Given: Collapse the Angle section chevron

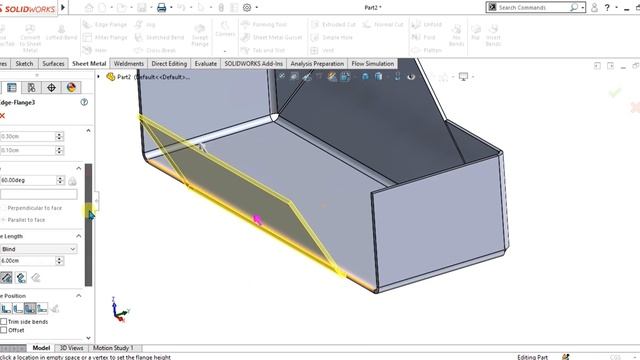Looking at the screenshot, I should tap(79, 169).
